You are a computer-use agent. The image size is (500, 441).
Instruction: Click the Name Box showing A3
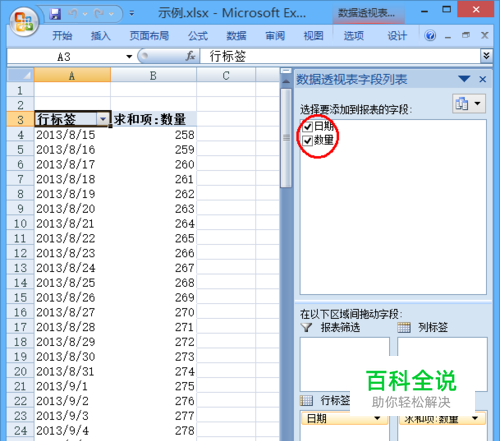(65, 57)
